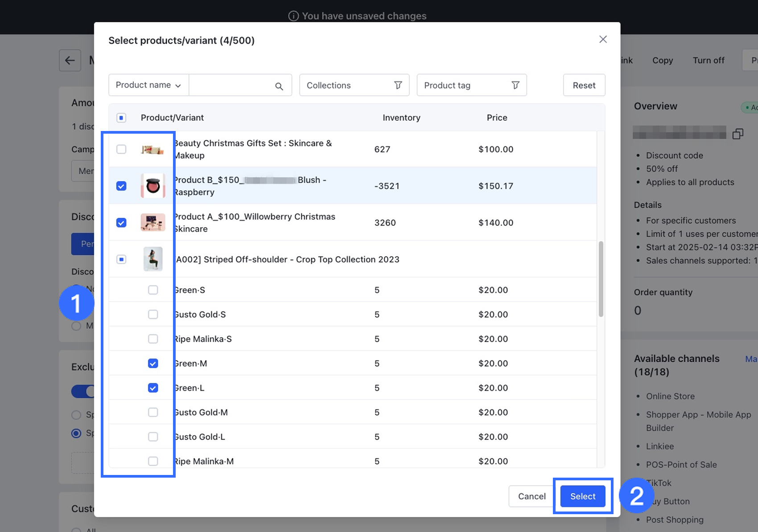Uncheck the Green·M variant checkbox

click(x=153, y=364)
